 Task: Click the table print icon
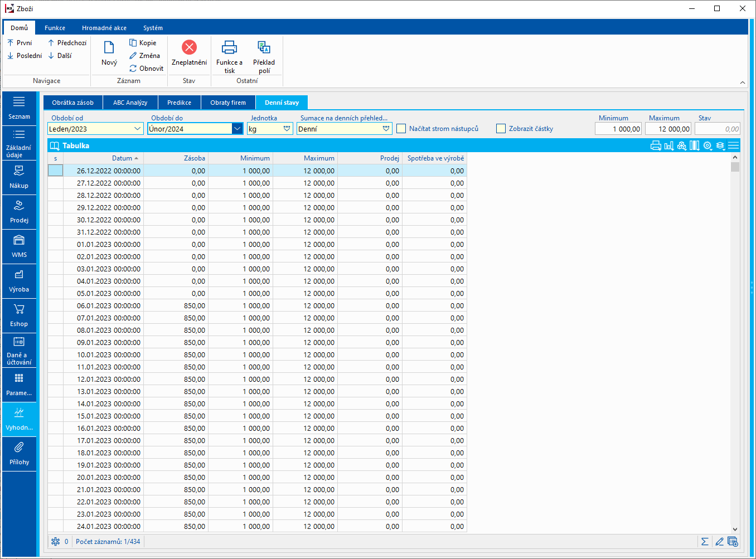point(656,145)
